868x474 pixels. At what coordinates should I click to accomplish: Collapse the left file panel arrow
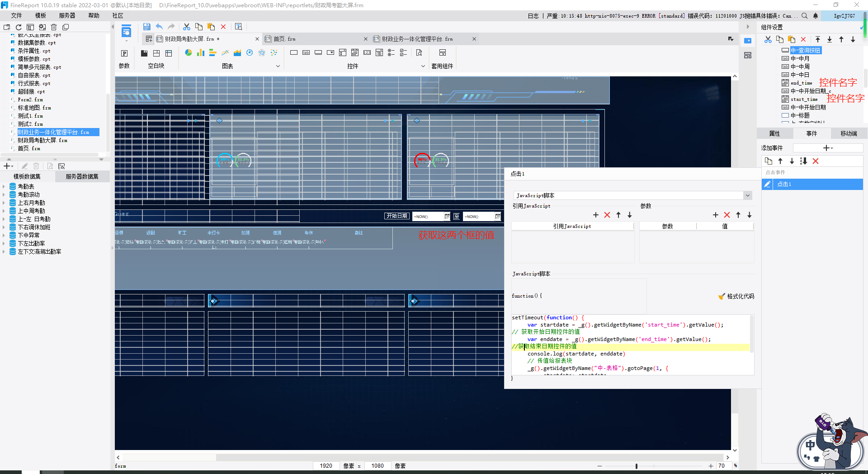(x=113, y=27)
